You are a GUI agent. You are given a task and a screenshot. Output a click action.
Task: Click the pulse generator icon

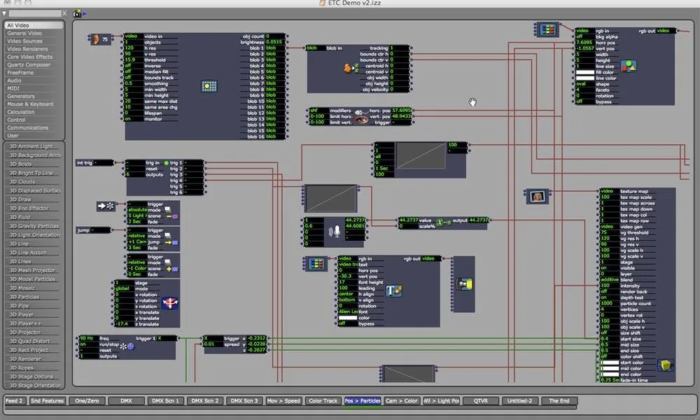pyautogui.click(x=126, y=346)
